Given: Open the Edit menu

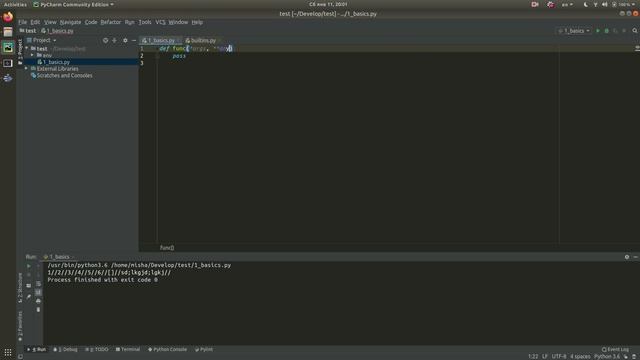Looking at the screenshot, I should pos(36,22).
